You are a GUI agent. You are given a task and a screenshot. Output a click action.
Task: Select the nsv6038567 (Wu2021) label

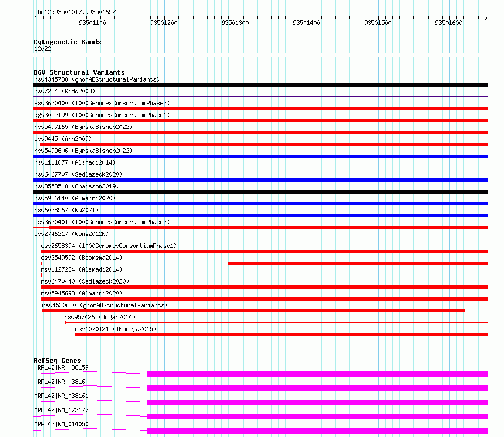coord(66,210)
